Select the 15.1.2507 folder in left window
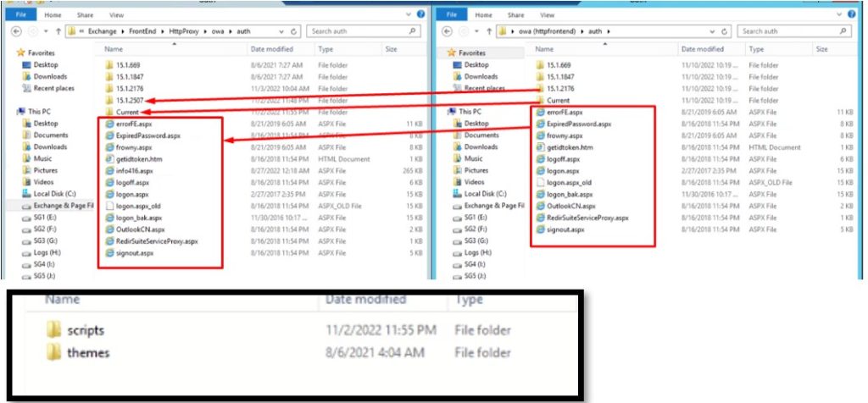 point(130,100)
